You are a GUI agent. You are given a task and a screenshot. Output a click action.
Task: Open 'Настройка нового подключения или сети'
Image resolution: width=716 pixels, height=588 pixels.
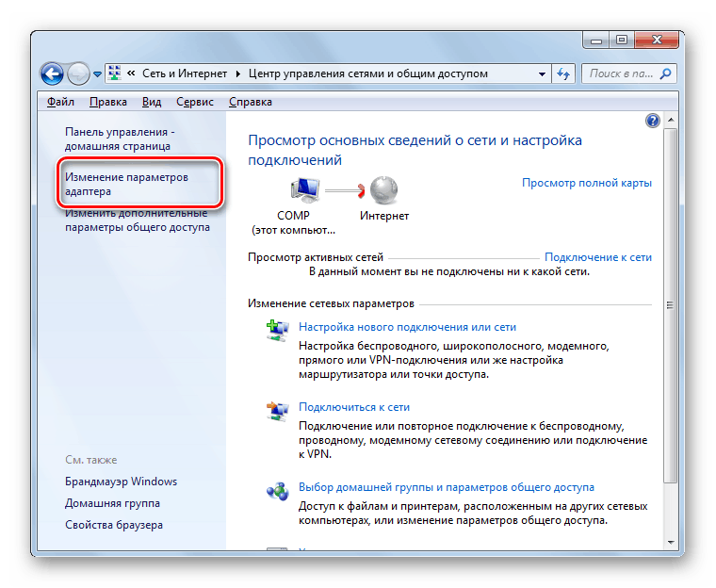tap(407, 327)
